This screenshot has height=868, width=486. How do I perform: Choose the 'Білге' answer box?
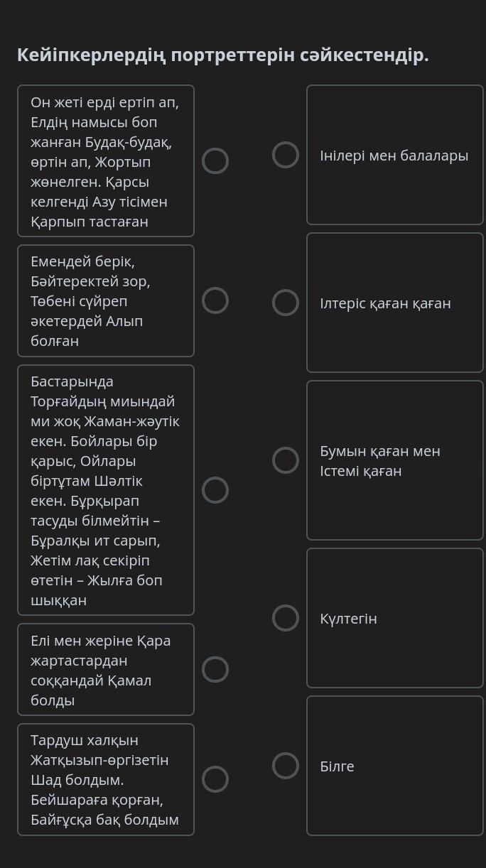[x=395, y=766]
